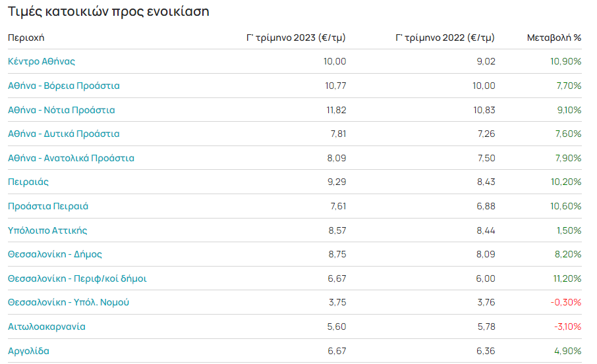Click the 11,20% change value
Image resolution: width=597 pixels, height=364 pixels.
point(566,278)
